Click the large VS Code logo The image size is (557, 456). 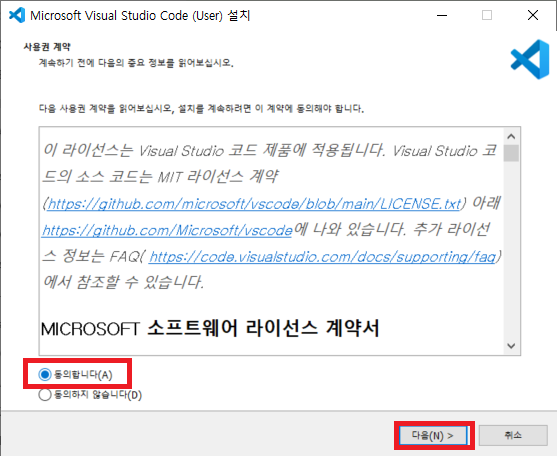(x=530, y=59)
